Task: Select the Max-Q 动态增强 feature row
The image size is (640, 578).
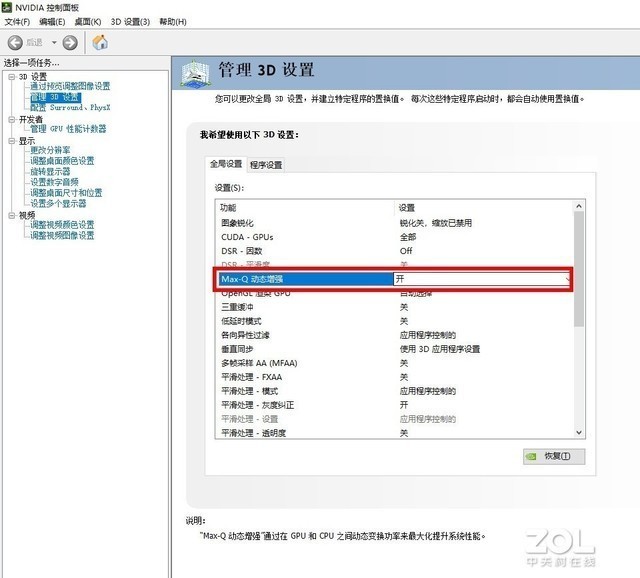Action: 304,279
